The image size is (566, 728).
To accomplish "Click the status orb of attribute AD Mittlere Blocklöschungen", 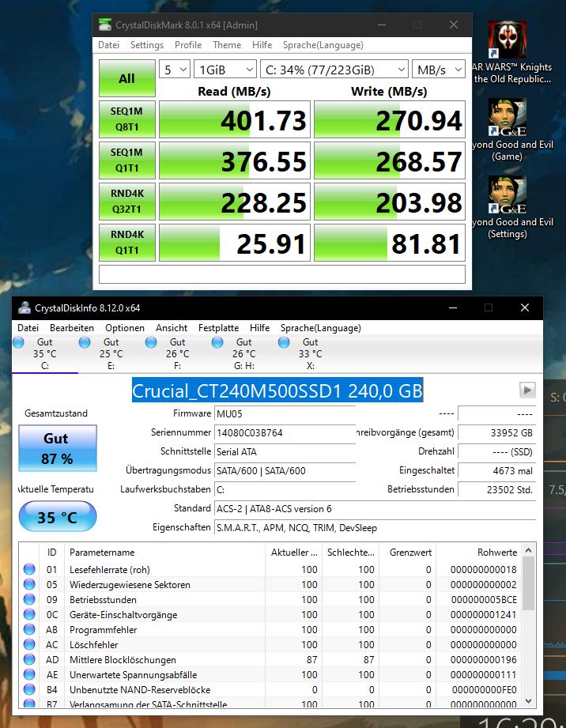I will tap(29, 659).
